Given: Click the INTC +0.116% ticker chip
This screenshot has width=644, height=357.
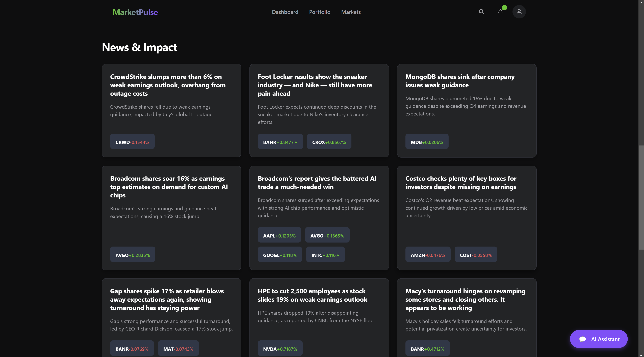Looking at the screenshot, I should pos(325,255).
